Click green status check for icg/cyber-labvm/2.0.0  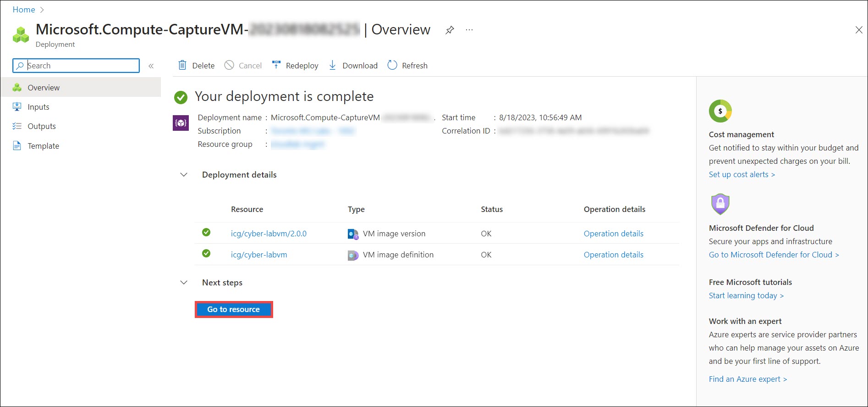(206, 232)
